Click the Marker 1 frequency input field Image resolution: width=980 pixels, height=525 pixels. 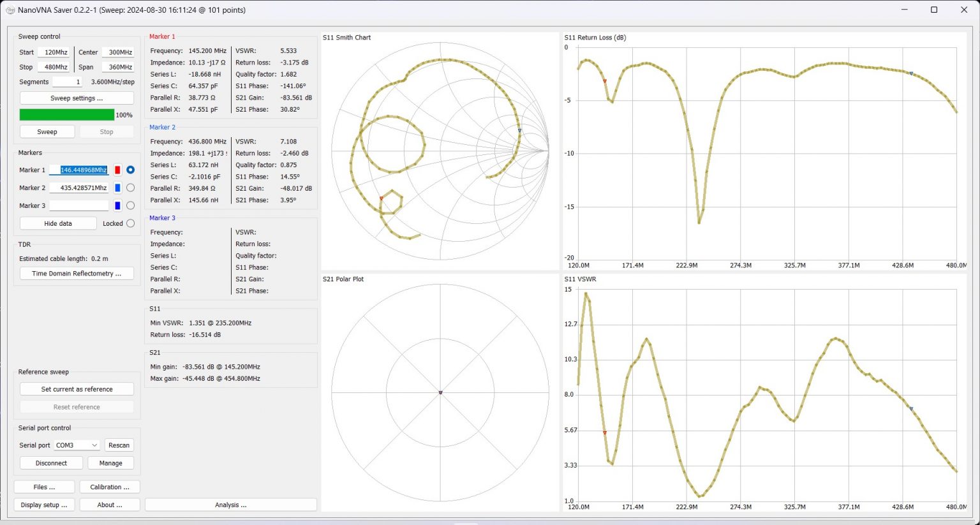point(79,170)
